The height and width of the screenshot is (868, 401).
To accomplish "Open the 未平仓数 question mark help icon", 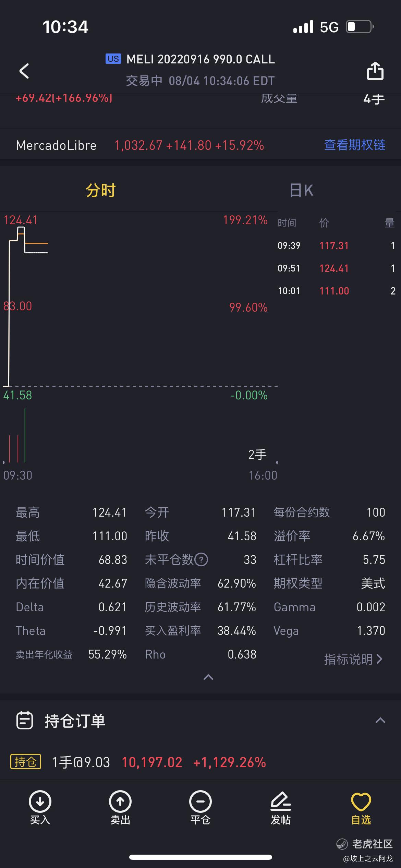I will [201, 560].
